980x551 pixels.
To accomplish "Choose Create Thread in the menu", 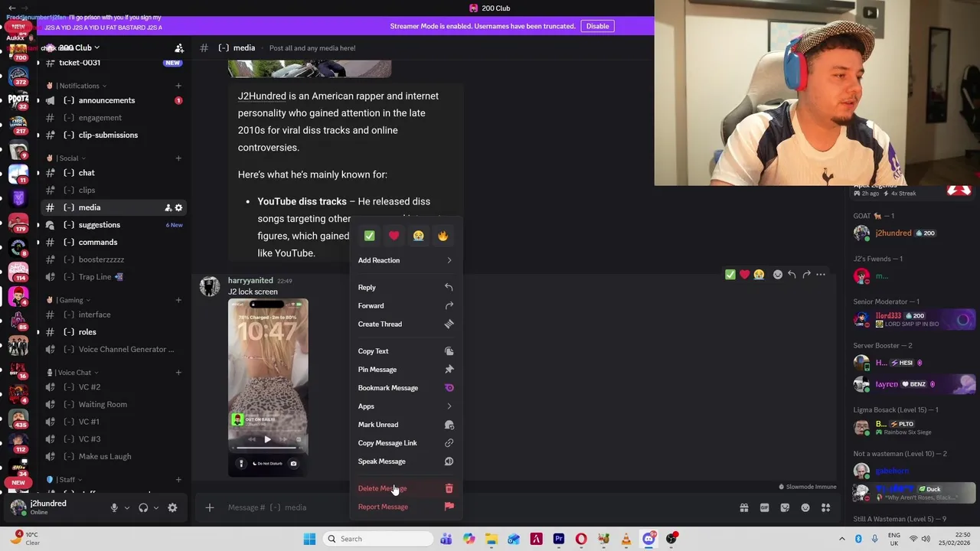I will pyautogui.click(x=406, y=324).
